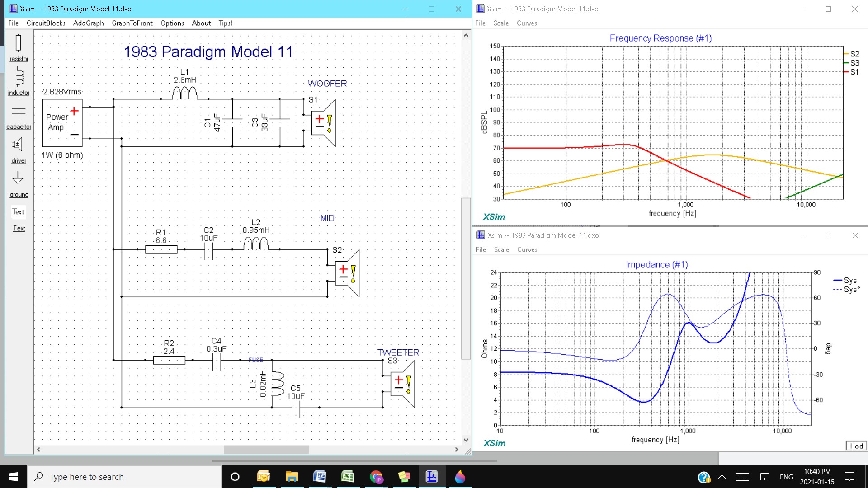Click the L2 0.95mH inductor symbol
The width and height of the screenshot is (868, 488).
pyautogui.click(x=256, y=243)
